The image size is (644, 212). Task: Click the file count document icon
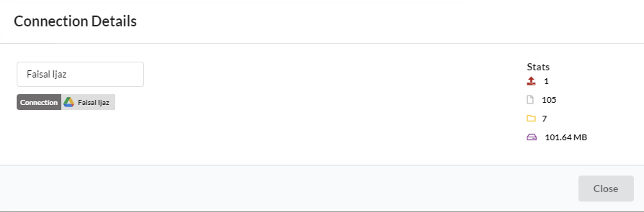(530, 100)
